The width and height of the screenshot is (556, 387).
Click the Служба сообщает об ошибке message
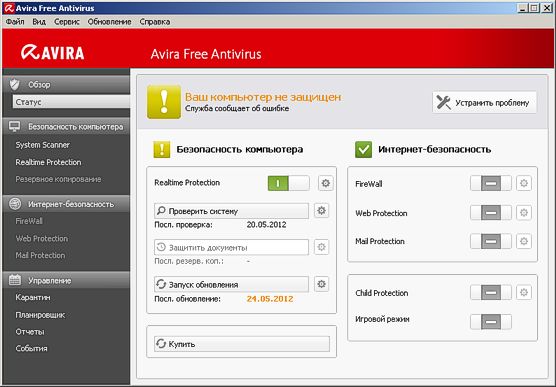237,109
